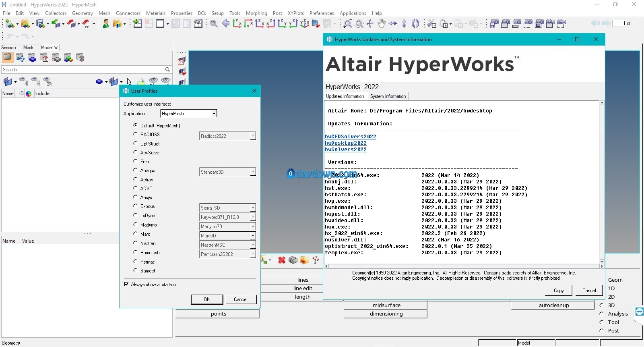Open the Collectors menu

[x=56, y=13]
